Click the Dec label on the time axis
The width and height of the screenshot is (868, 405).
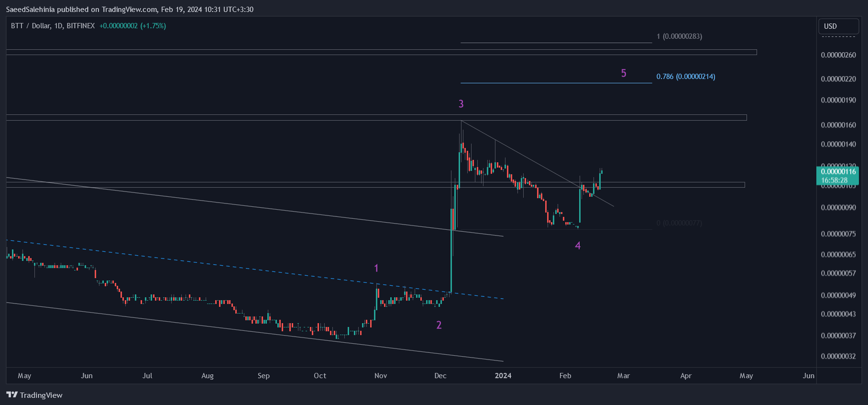tap(440, 376)
